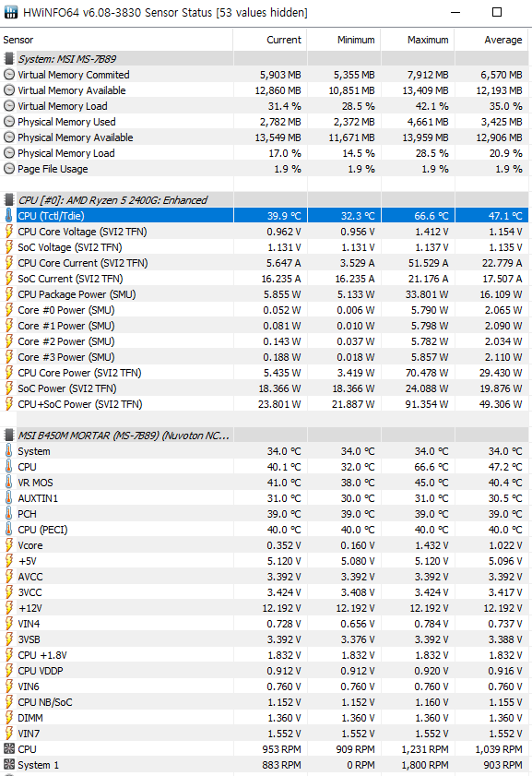Select the CPU +1.8V row
Screen dimensions: 532x776
point(265,655)
